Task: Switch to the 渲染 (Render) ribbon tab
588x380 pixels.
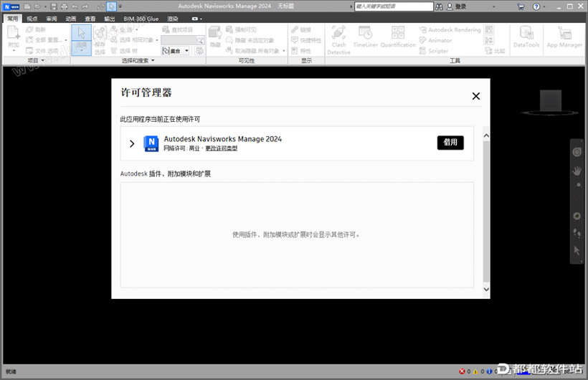Action: point(173,19)
